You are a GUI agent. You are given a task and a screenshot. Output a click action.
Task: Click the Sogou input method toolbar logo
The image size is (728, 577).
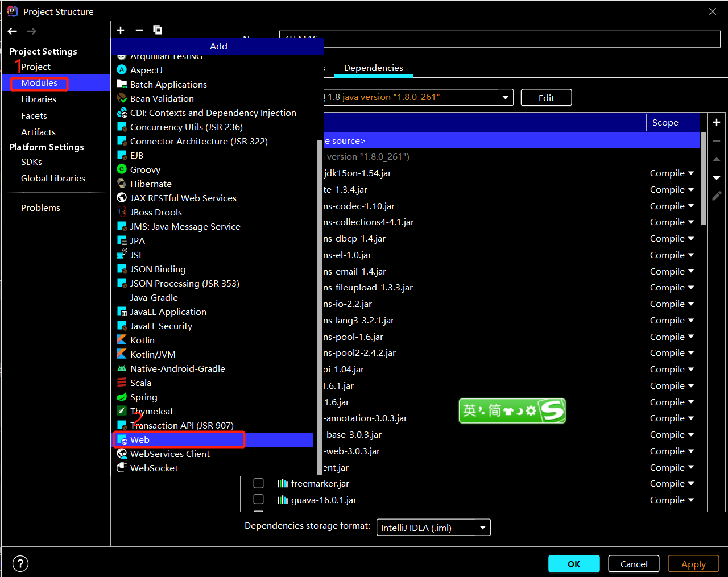(552, 411)
